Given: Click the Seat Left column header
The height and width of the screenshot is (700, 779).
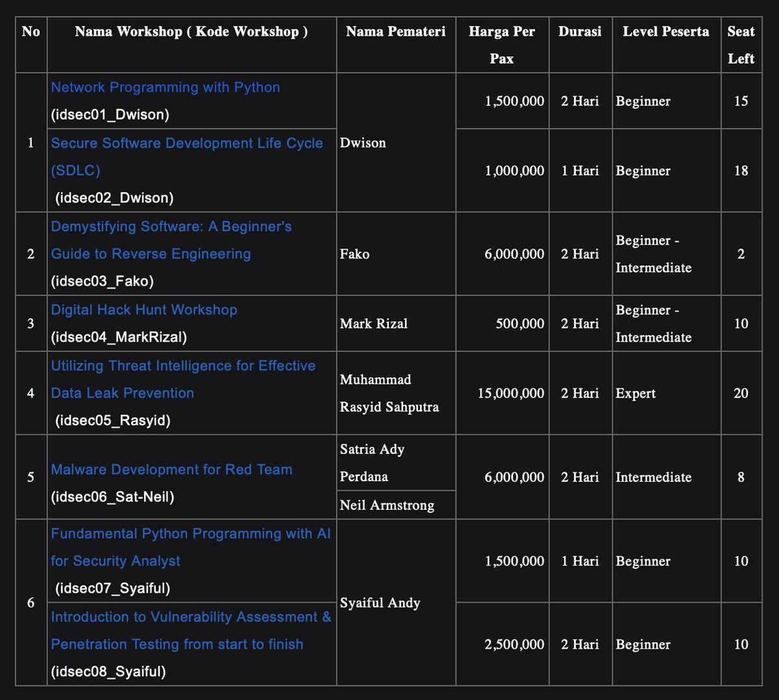Looking at the screenshot, I should (741, 45).
